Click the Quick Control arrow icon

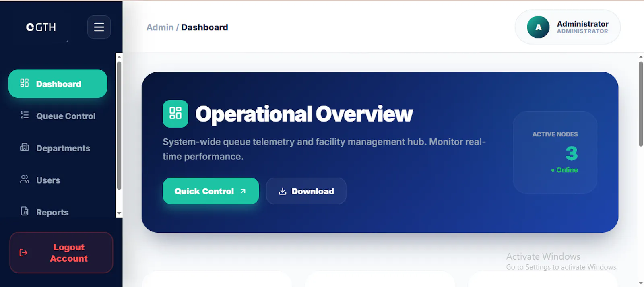pos(243,191)
